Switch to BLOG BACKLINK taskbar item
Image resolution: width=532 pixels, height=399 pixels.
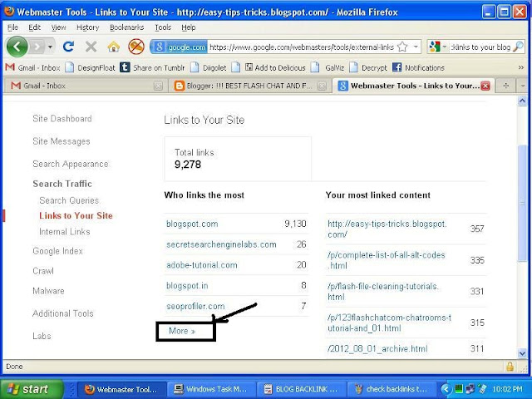pyautogui.click(x=301, y=389)
